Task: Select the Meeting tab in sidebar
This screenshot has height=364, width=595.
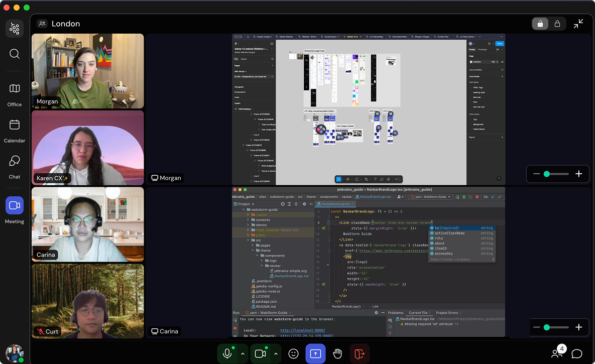Action: [x=15, y=210]
